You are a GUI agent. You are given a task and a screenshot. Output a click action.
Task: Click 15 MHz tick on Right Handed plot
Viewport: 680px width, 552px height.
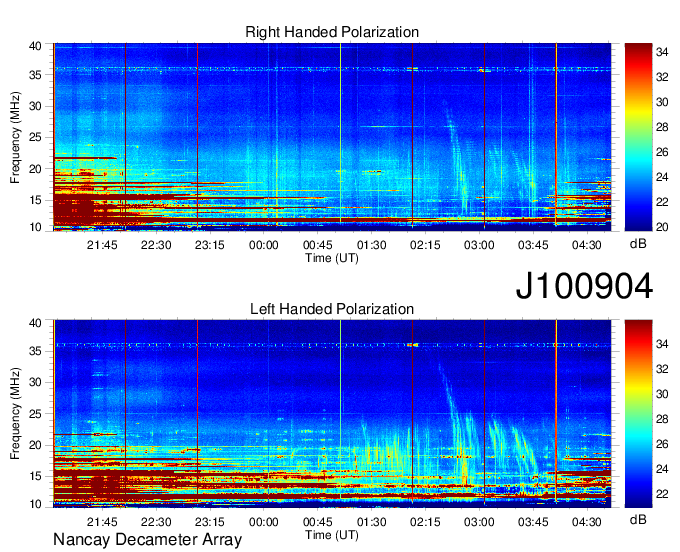click(35, 200)
